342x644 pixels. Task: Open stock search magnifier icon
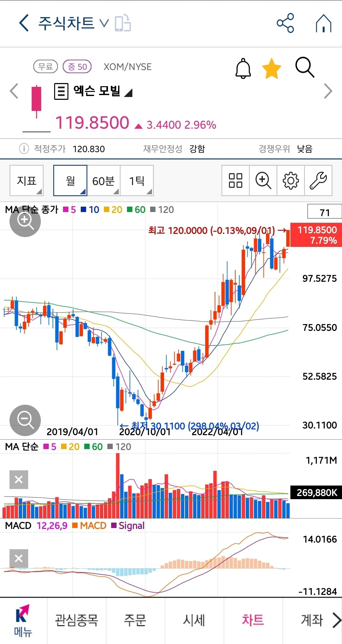click(305, 68)
